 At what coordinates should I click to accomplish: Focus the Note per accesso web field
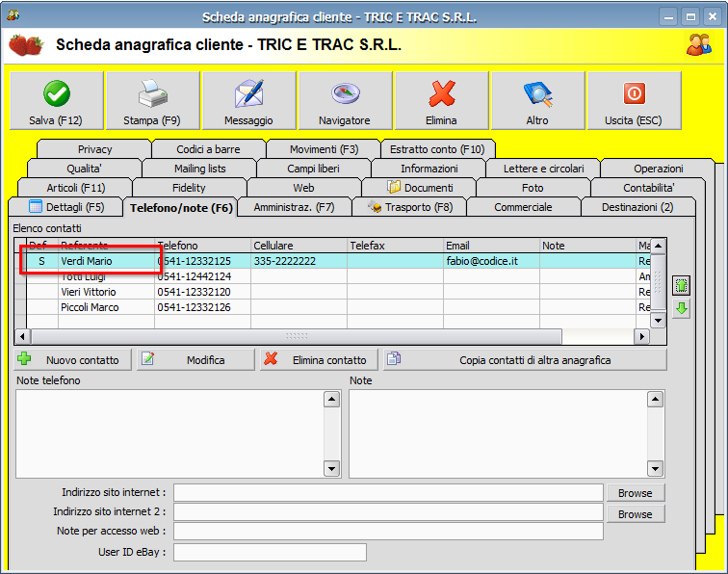tap(388, 532)
